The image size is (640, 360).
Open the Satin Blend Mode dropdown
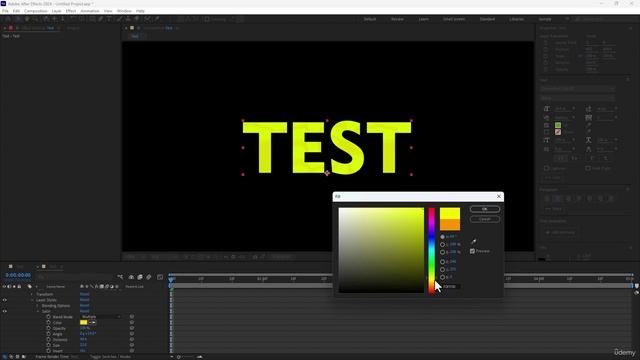100,317
